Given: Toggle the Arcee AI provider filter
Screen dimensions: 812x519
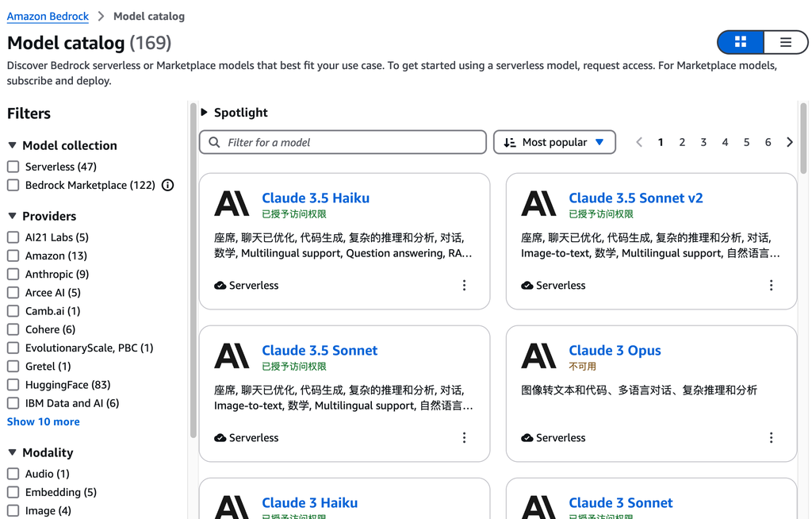Looking at the screenshot, I should [13, 292].
